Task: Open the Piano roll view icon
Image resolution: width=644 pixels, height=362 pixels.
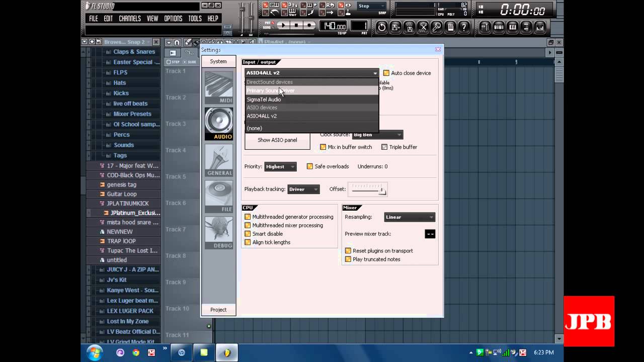Action: click(512, 27)
